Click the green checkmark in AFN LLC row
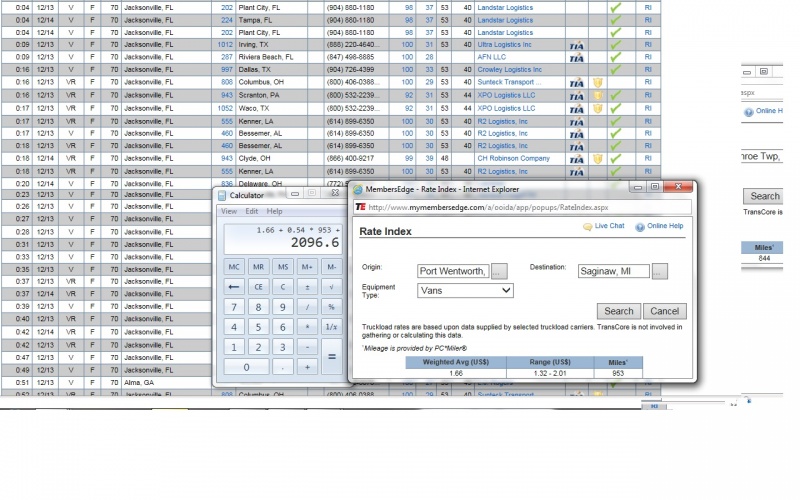Screen dimensions: 800x500 [616, 57]
